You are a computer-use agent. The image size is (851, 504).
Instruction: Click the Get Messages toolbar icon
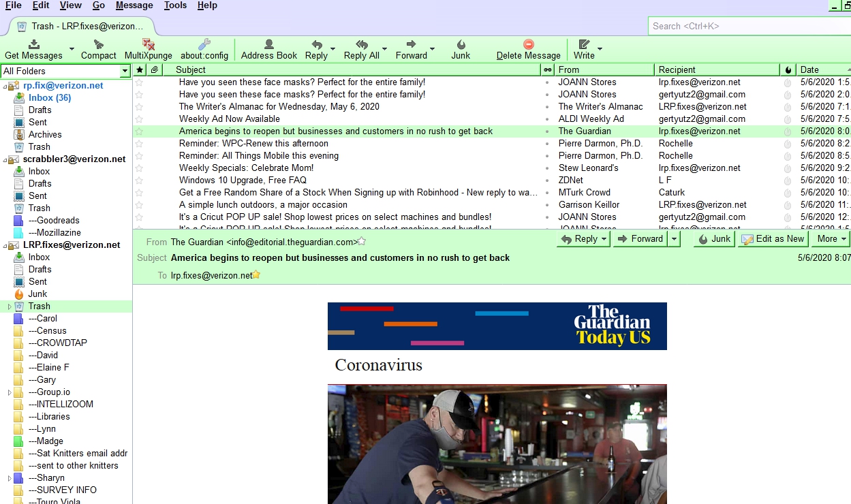pos(33,44)
